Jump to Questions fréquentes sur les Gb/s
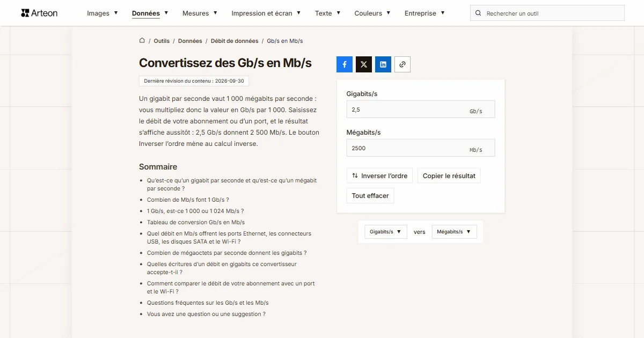Viewport: 644px width, 338px height. pyautogui.click(x=208, y=303)
